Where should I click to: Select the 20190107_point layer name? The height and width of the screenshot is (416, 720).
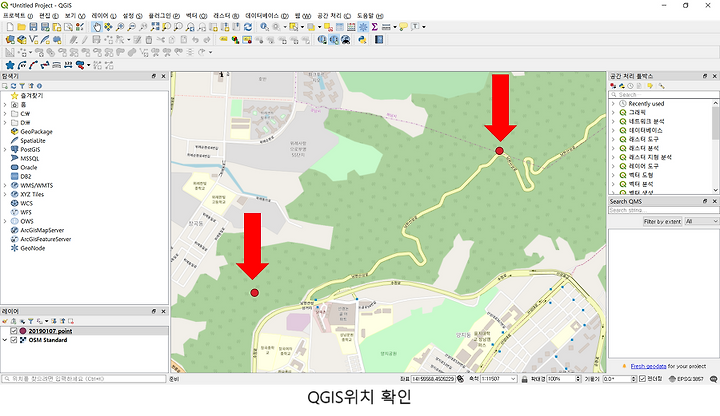pyautogui.click(x=51, y=331)
